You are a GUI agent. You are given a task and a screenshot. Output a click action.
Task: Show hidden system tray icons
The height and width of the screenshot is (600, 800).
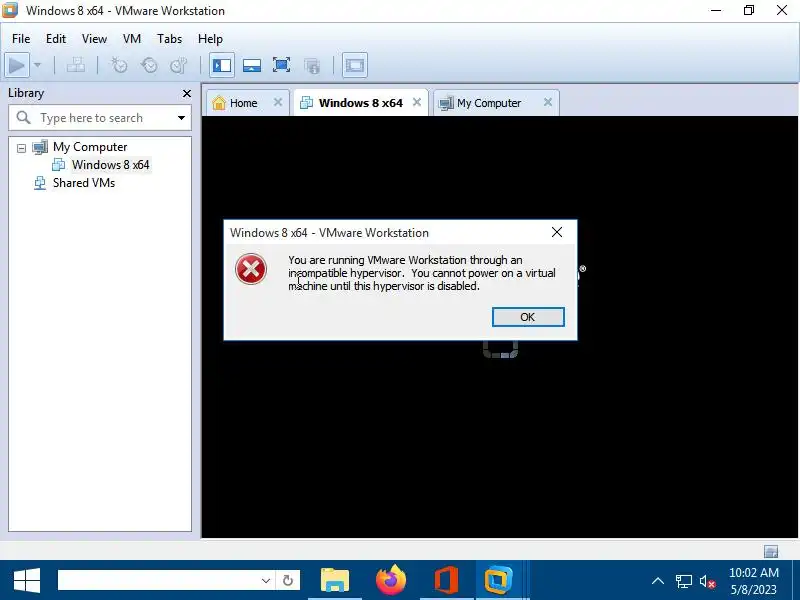point(658,581)
